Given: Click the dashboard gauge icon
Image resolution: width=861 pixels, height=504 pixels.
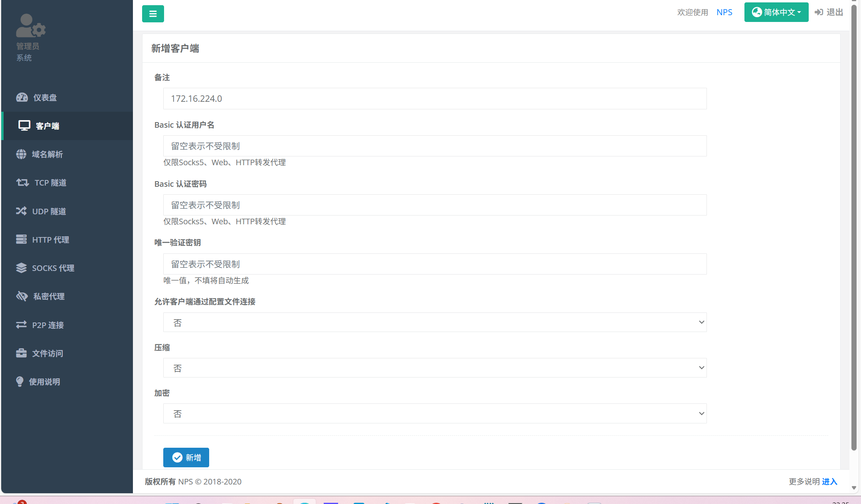Looking at the screenshot, I should click(22, 97).
